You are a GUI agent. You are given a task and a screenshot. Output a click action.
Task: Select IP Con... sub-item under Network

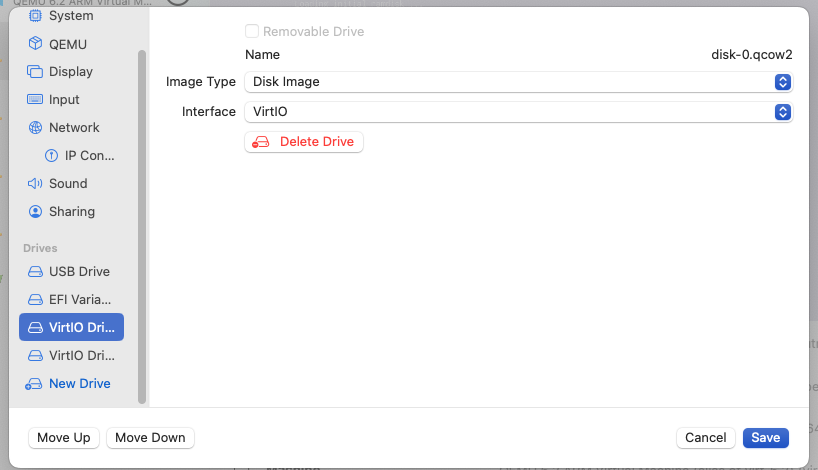[x=89, y=155]
